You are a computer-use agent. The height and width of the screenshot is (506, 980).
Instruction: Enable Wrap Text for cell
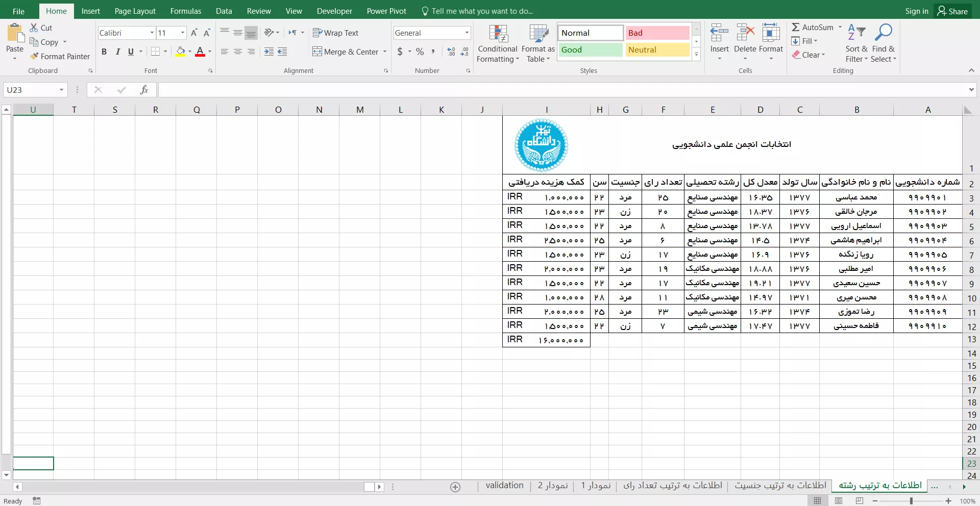tap(335, 33)
